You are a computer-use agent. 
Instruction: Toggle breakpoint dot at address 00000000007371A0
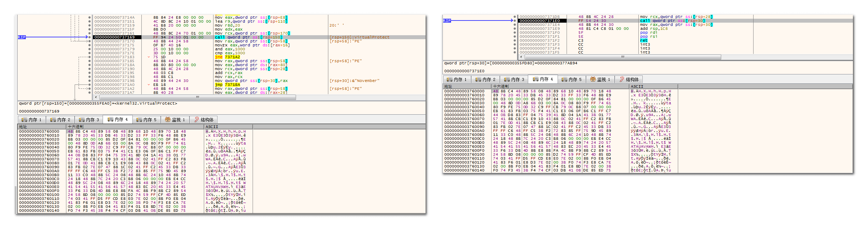coord(90,84)
